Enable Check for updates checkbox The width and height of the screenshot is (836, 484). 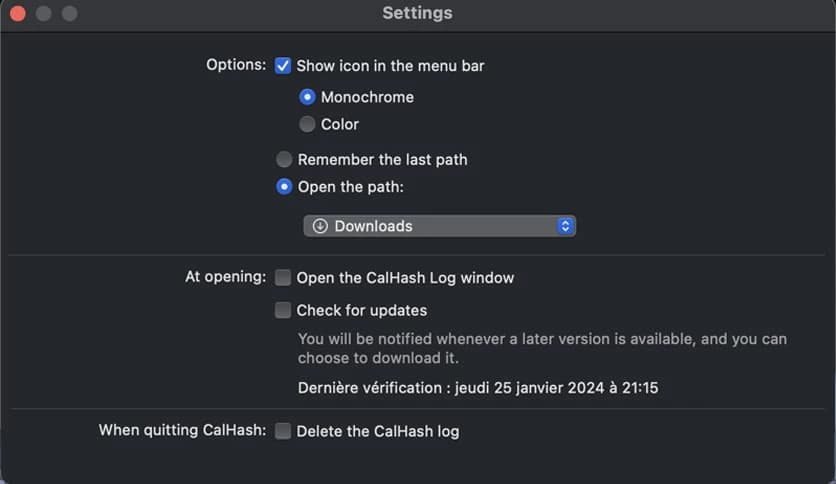click(283, 310)
